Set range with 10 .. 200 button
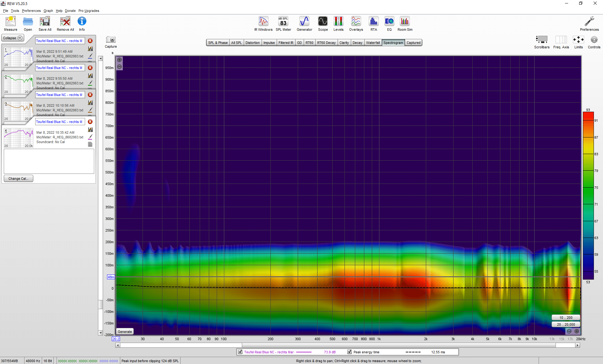Viewport: 603px width, 364px height. 566,318
